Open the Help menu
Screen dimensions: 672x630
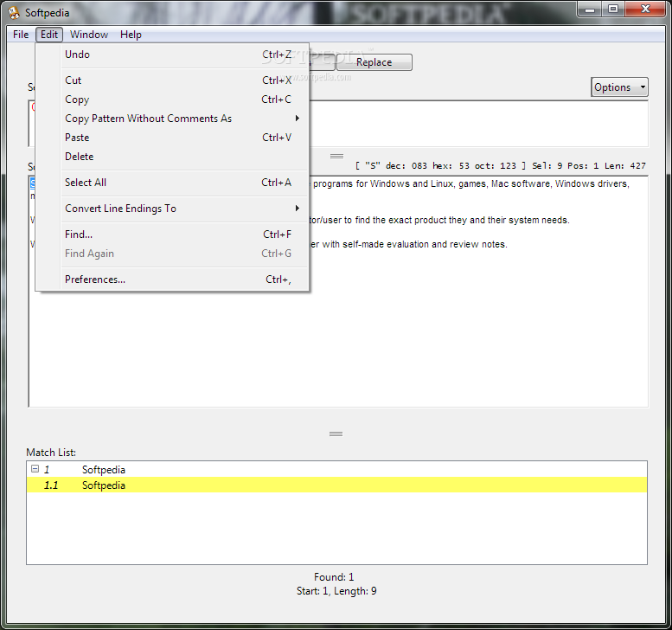click(131, 35)
